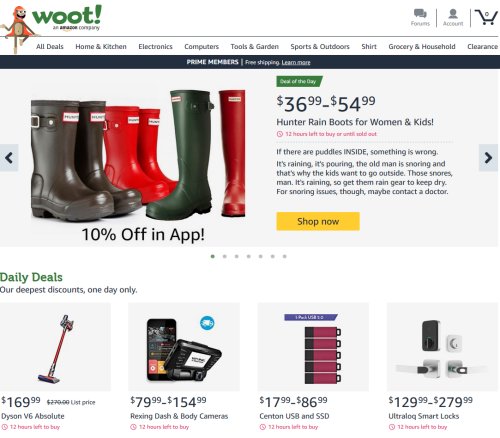Open the Home & Kitchen category menu
The height and width of the screenshot is (438, 500).
[x=101, y=47]
